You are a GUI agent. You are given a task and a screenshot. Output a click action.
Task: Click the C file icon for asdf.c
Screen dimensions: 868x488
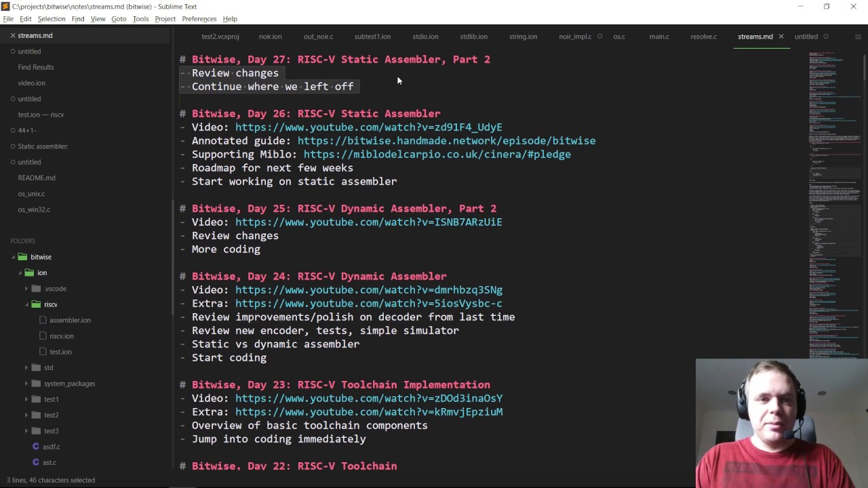(36, 447)
